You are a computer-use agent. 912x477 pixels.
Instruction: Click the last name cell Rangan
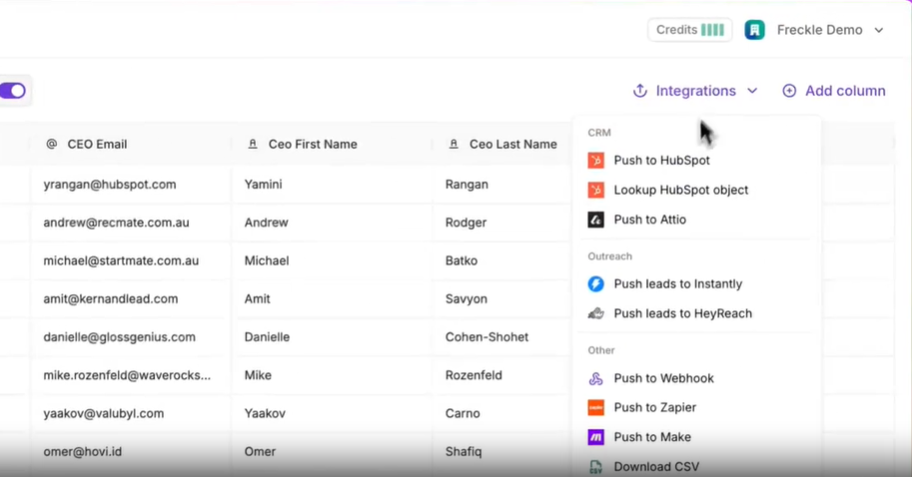(503, 184)
